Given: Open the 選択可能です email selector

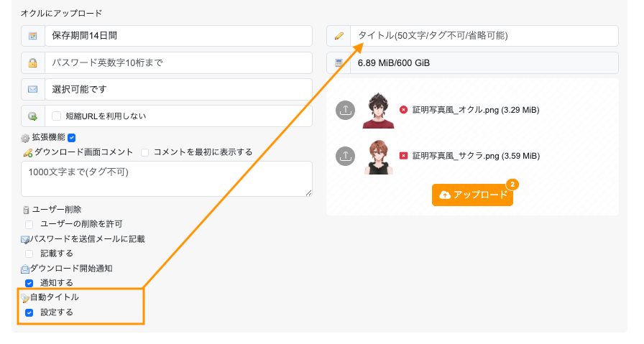Looking at the screenshot, I should click(179, 90).
